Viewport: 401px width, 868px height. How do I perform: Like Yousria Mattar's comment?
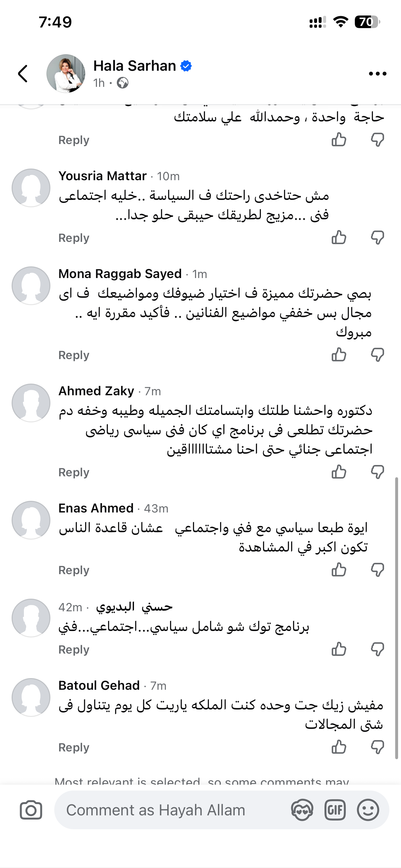pyautogui.click(x=339, y=238)
